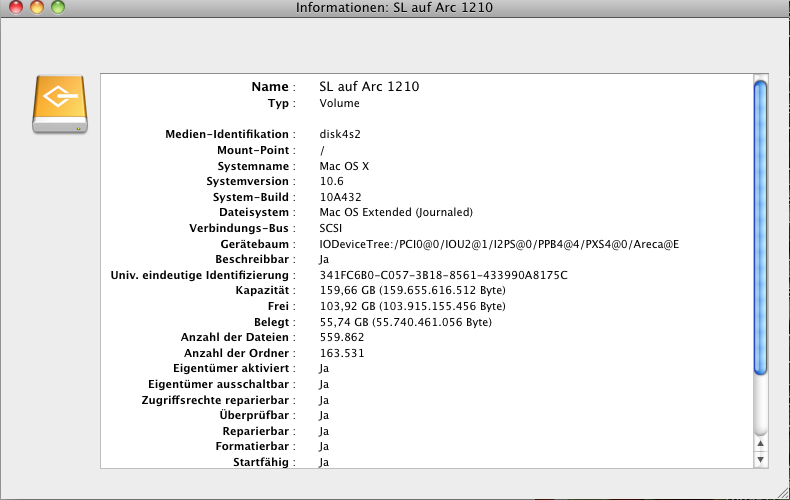Click the window resize grip corner
The image size is (790, 500).
[783, 493]
